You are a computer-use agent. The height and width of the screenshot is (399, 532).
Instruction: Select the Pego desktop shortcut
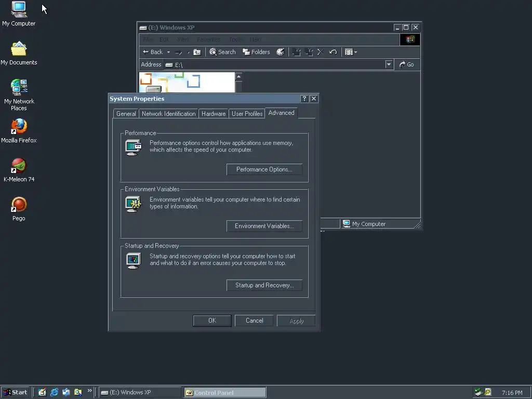tap(19, 209)
